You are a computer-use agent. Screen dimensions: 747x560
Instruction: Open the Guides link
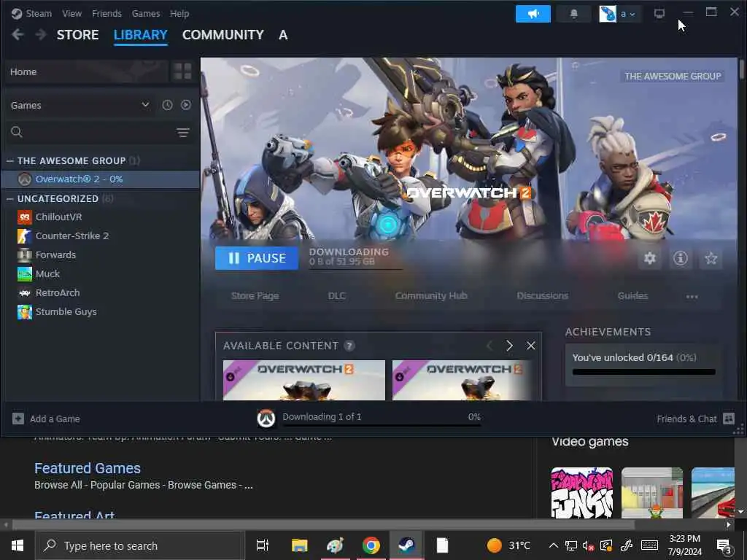click(632, 296)
